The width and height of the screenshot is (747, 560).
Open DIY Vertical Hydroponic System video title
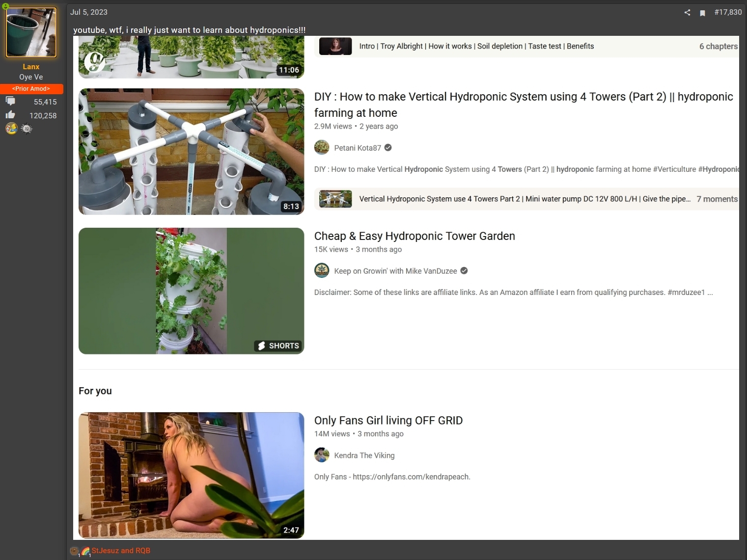coord(524,105)
